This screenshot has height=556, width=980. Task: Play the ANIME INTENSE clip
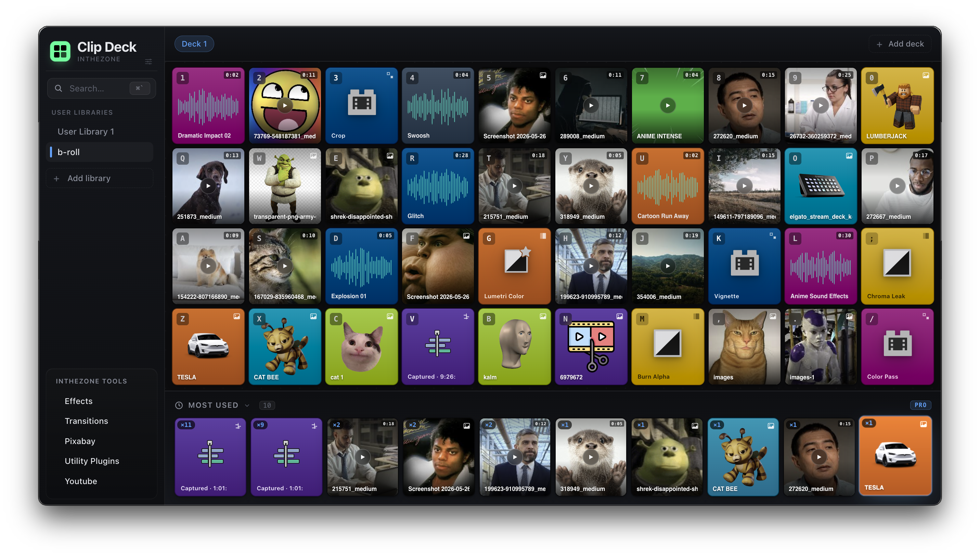click(668, 105)
